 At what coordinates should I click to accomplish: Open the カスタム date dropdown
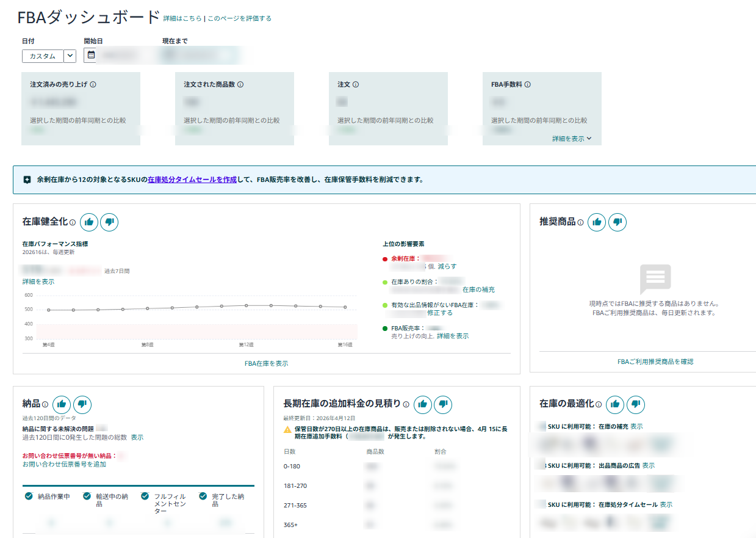(43, 56)
